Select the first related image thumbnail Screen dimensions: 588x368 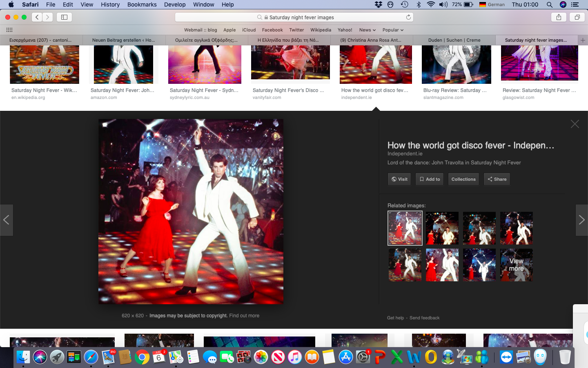pos(405,228)
